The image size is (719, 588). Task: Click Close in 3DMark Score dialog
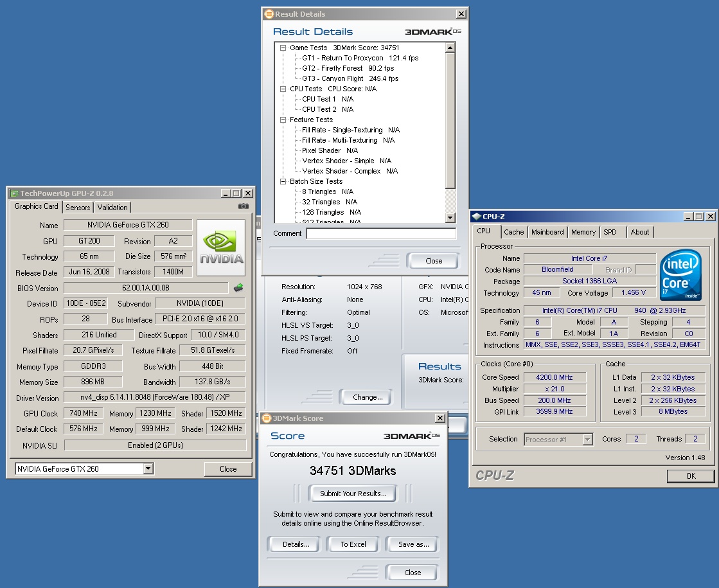coord(413,573)
